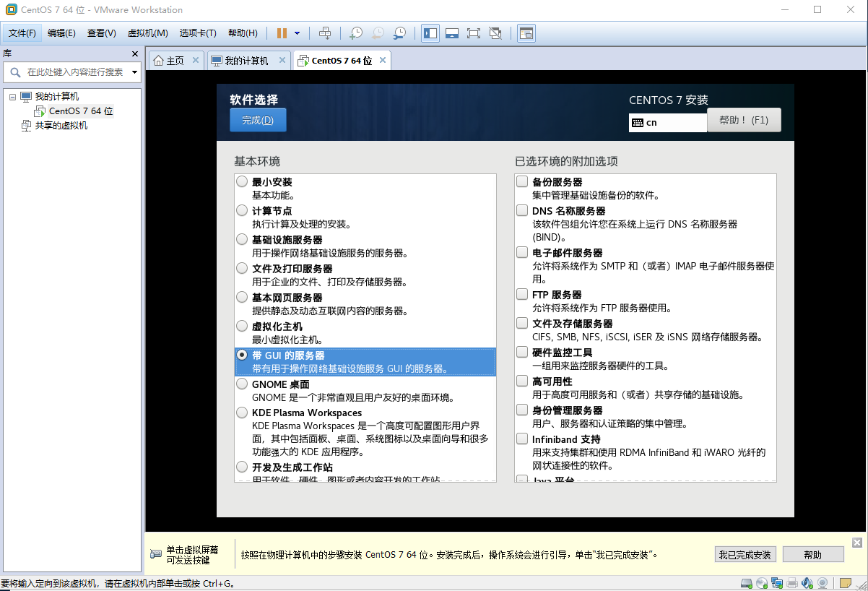Click the send Ctrl+Alt+Del icon
This screenshot has width=868, height=591.
pos(325,33)
